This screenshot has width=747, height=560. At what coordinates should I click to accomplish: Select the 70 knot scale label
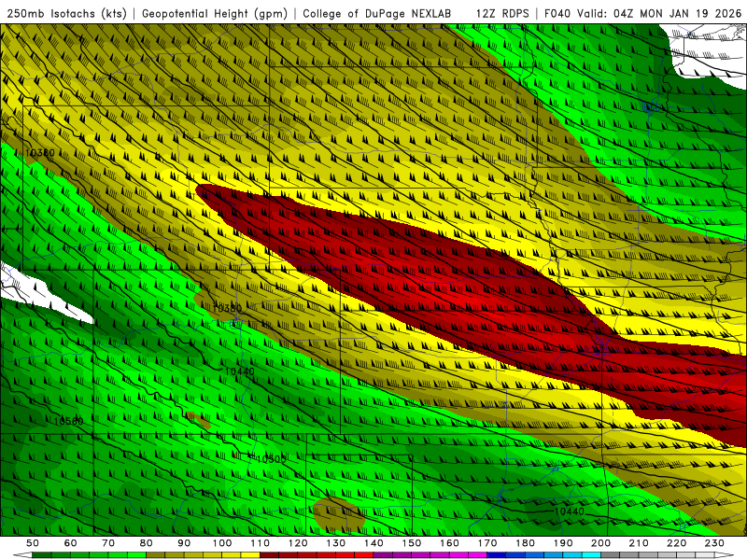[108, 543]
